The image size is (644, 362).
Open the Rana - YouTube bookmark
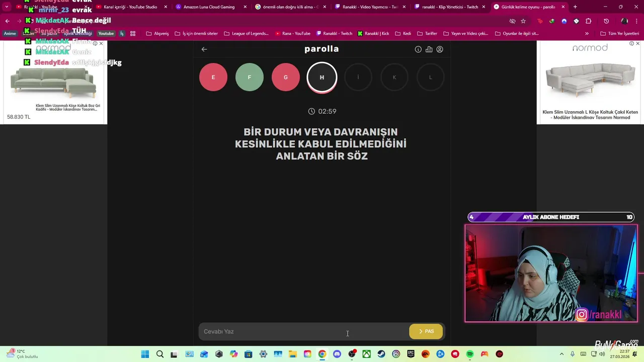click(x=293, y=34)
